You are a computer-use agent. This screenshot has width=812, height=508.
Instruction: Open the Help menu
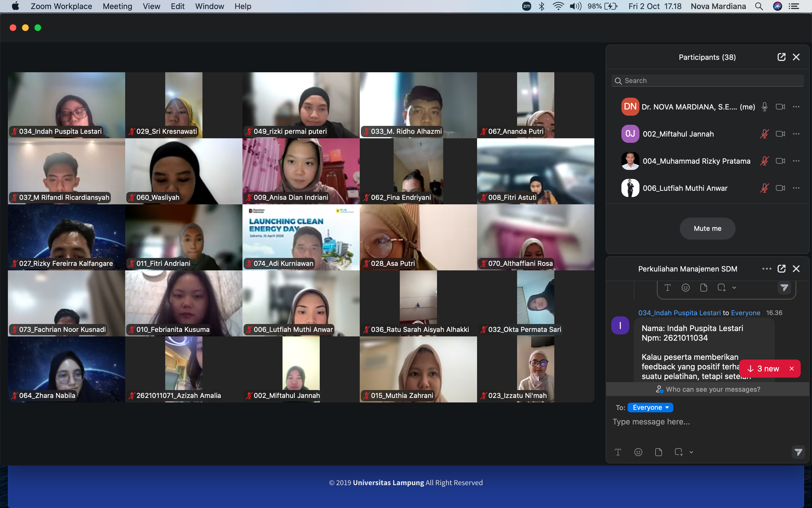pyautogui.click(x=242, y=6)
